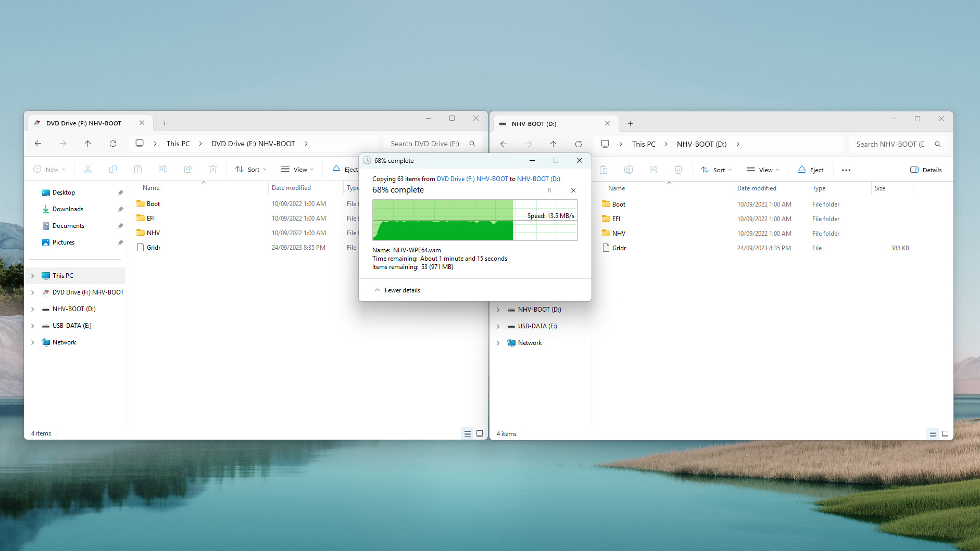980x551 pixels.
Task: Open the See more (...) menu in right window
Action: tap(846, 170)
